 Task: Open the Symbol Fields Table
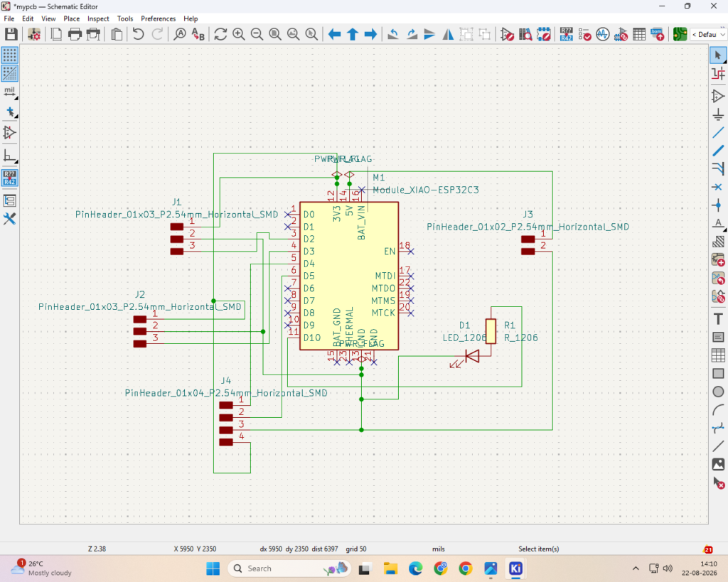(x=639, y=34)
